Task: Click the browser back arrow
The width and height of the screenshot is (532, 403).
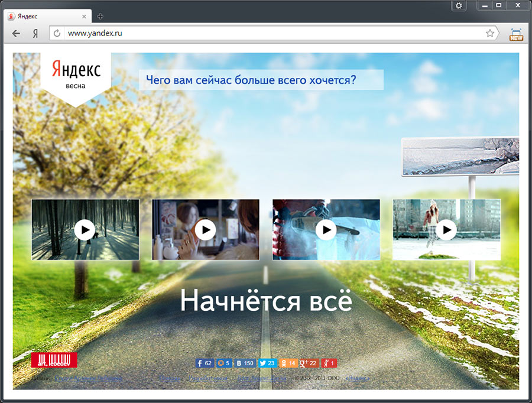Action: [x=16, y=34]
